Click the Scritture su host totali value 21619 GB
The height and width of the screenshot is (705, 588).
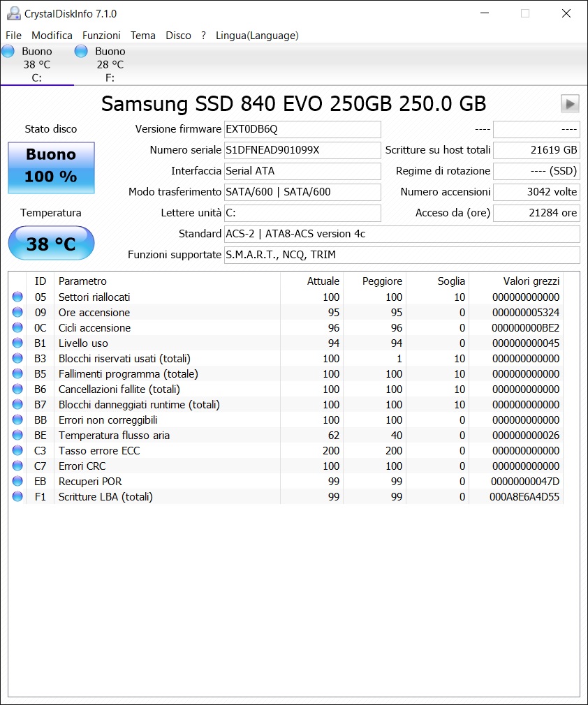click(536, 150)
